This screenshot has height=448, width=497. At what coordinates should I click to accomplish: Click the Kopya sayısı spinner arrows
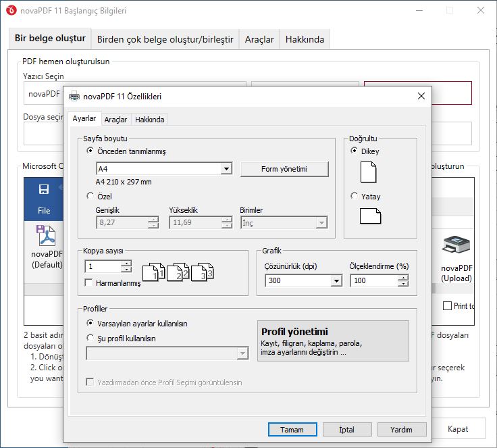coord(126,266)
